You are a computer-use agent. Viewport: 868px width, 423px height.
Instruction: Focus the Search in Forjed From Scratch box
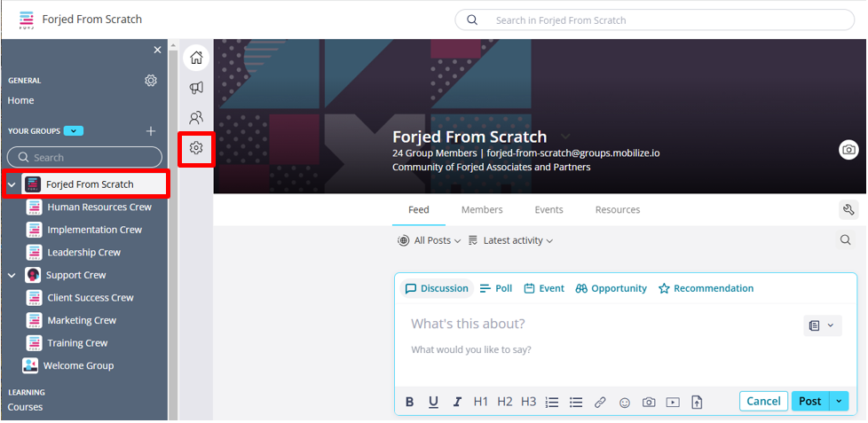tap(655, 20)
